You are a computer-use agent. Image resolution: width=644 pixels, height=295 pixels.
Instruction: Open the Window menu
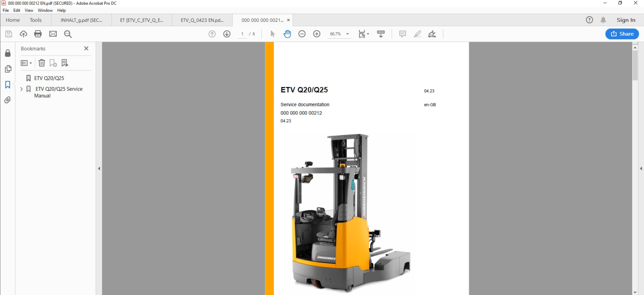click(45, 10)
